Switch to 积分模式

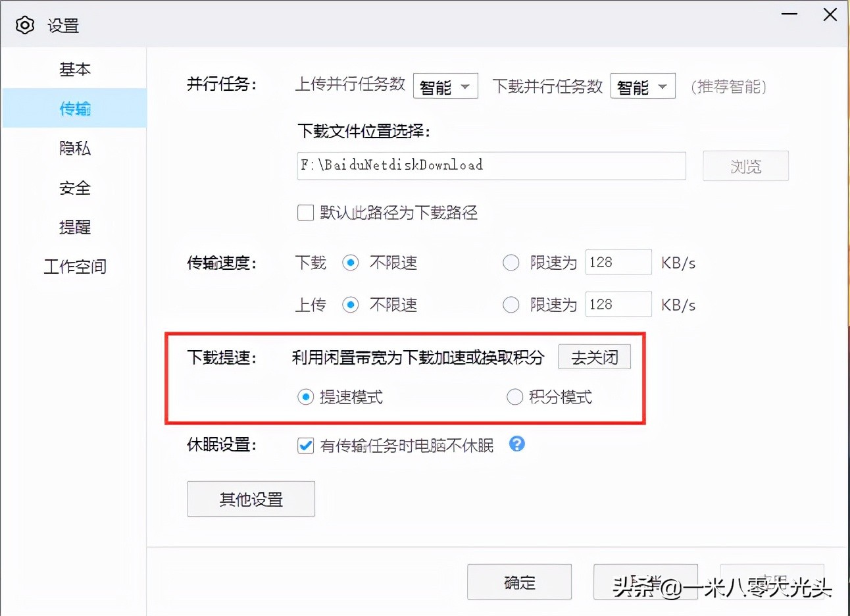(514, 397)
